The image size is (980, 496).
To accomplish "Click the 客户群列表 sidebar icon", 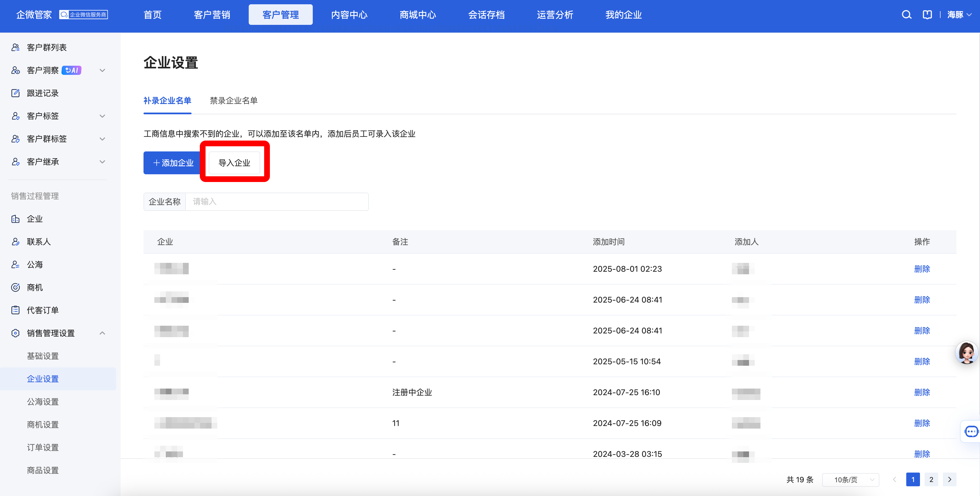I will [x=15, y=47].
